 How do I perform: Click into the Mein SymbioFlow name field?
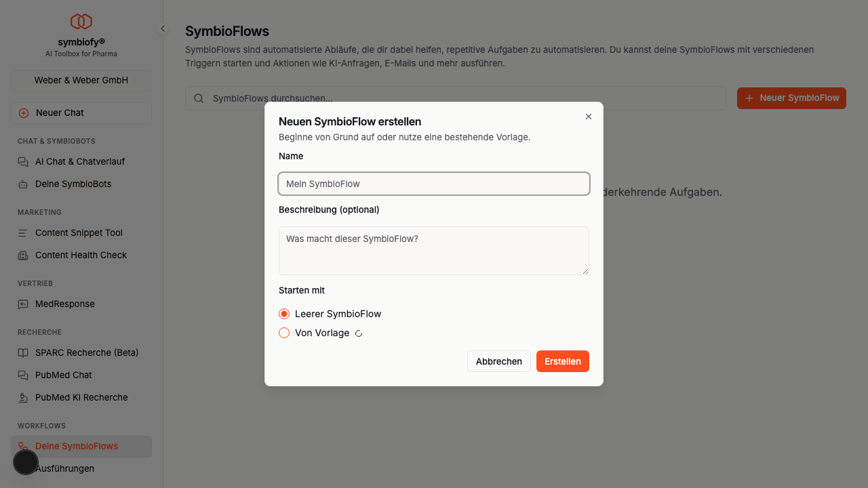click(433, 184)
